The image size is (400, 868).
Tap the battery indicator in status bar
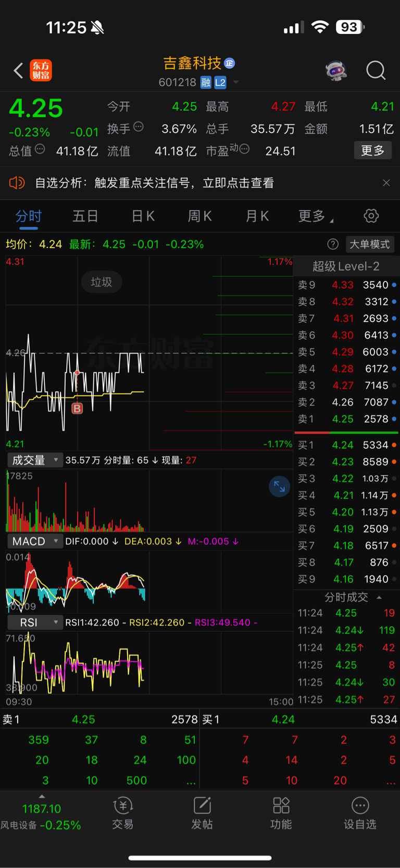[350, 27]
